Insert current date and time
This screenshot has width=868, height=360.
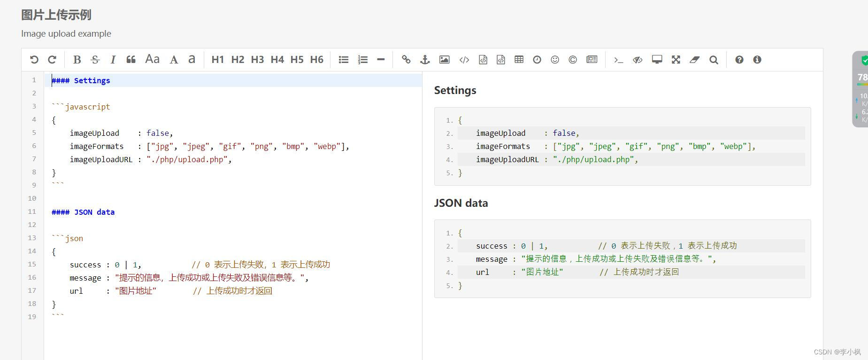point(537,60)
